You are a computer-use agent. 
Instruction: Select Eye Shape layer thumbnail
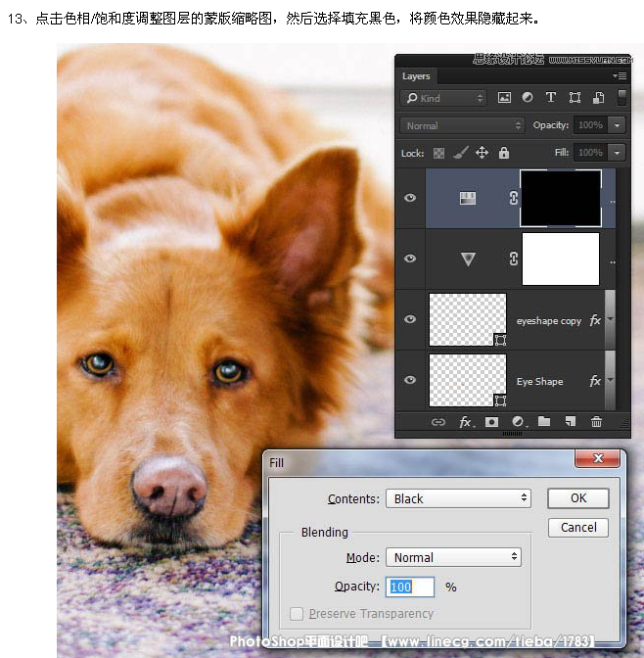coord(468,380)
